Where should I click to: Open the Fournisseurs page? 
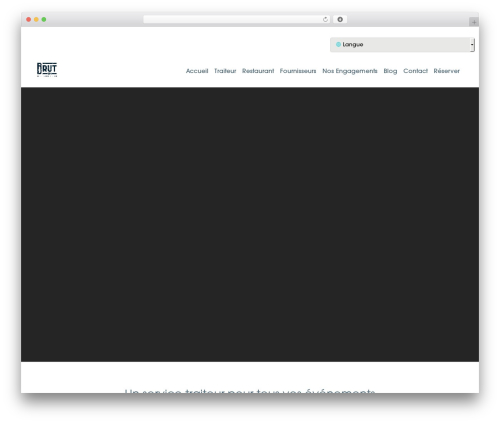(298, 71)
